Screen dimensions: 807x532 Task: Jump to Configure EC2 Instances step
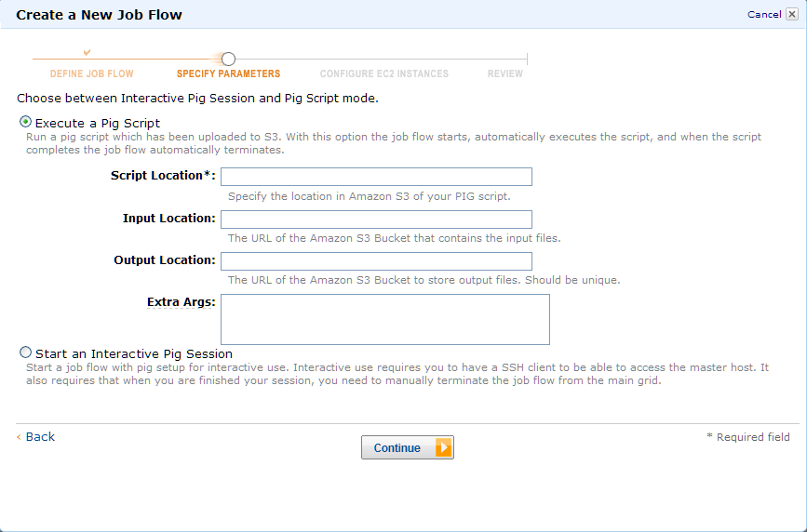click(383, 73)
